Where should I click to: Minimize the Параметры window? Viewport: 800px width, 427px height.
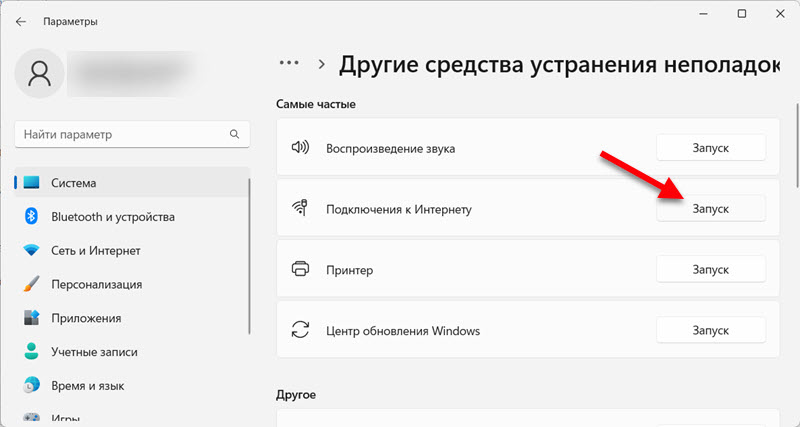704,14
